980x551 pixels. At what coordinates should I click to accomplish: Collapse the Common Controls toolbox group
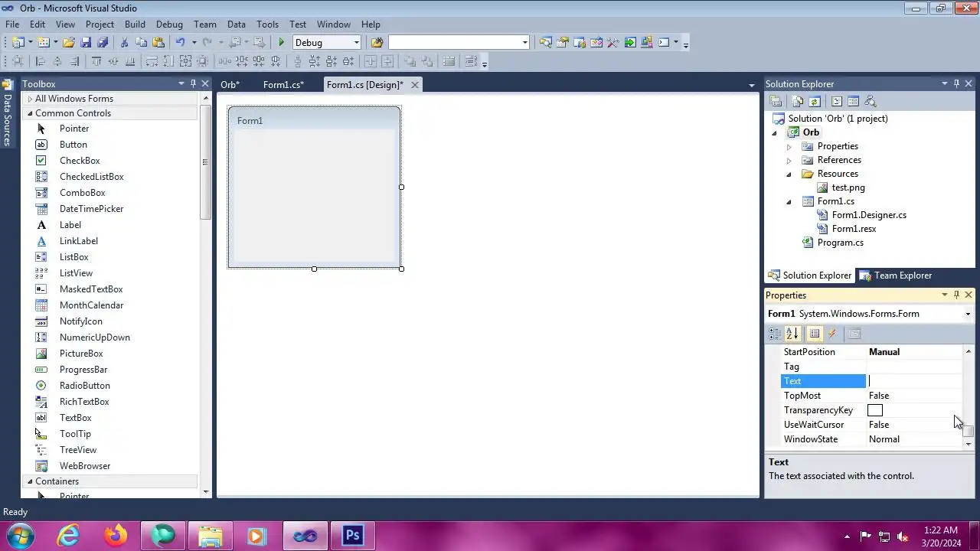[30, 113]
